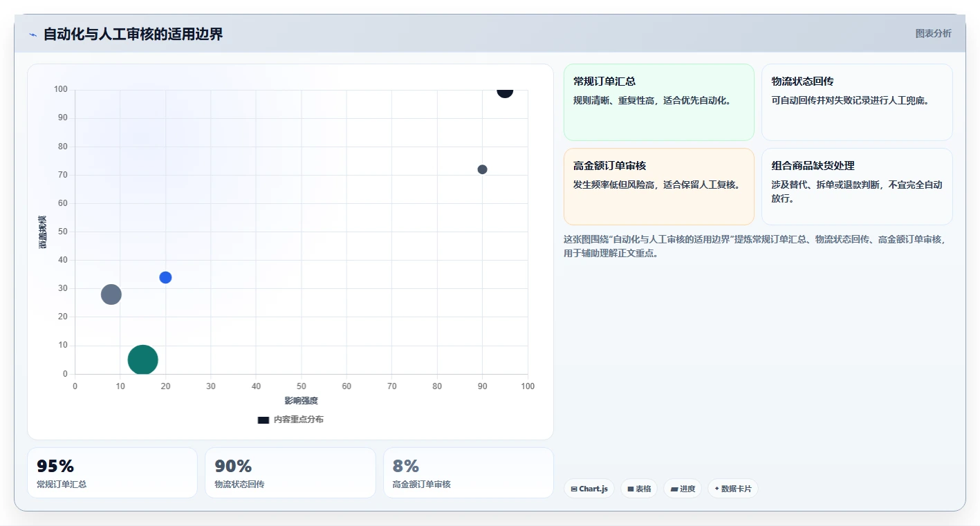
Task: Select the large teal bubble at the chart bottom
Action: click(143, 359)
